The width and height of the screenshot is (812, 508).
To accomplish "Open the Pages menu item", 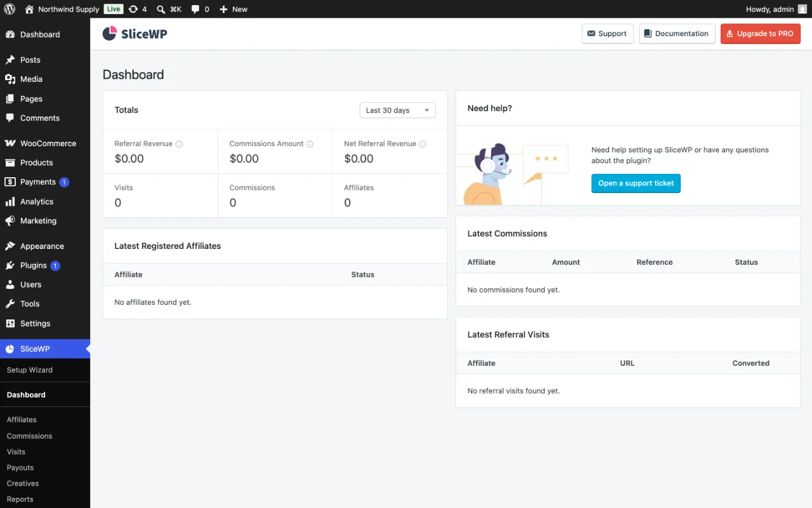I will point(45,99).
